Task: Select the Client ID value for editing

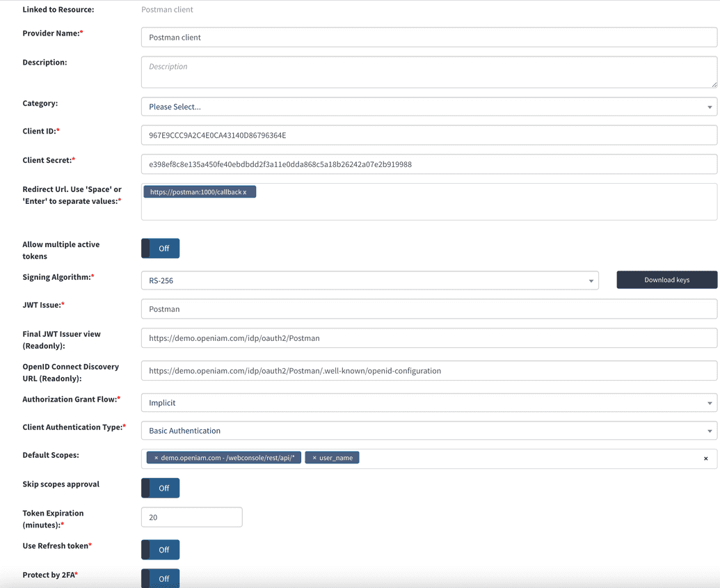Action: tap(429, 135)
